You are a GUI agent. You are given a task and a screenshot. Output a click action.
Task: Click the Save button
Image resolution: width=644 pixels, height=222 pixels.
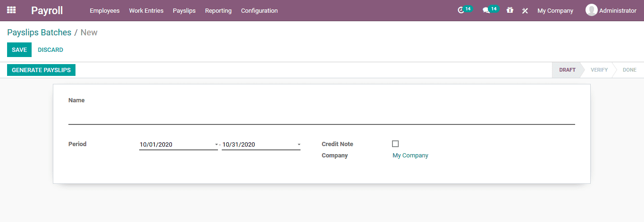pyautogui.click(x=19, y=50)
